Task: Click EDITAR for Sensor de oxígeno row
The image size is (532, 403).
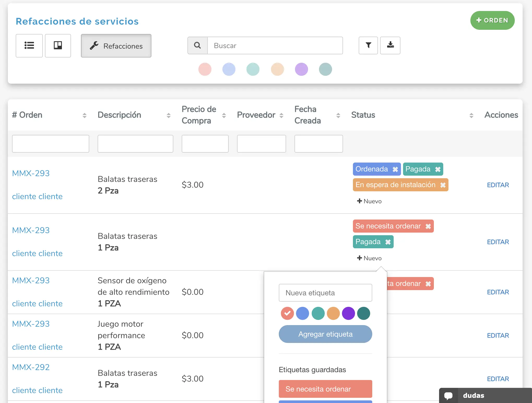Action: pos(498,292)
